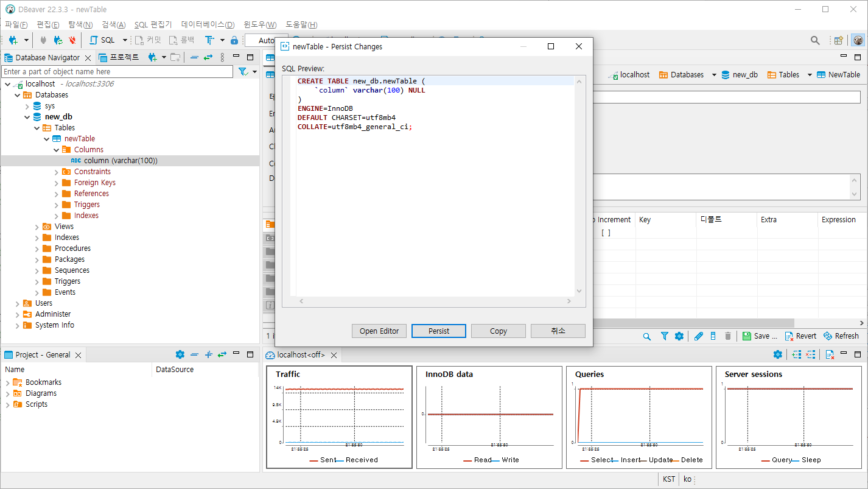Click the red disconnect plug icon
The width and height of the screenshot is (868, 489).
pyautogui.click(x=72, y=40)
